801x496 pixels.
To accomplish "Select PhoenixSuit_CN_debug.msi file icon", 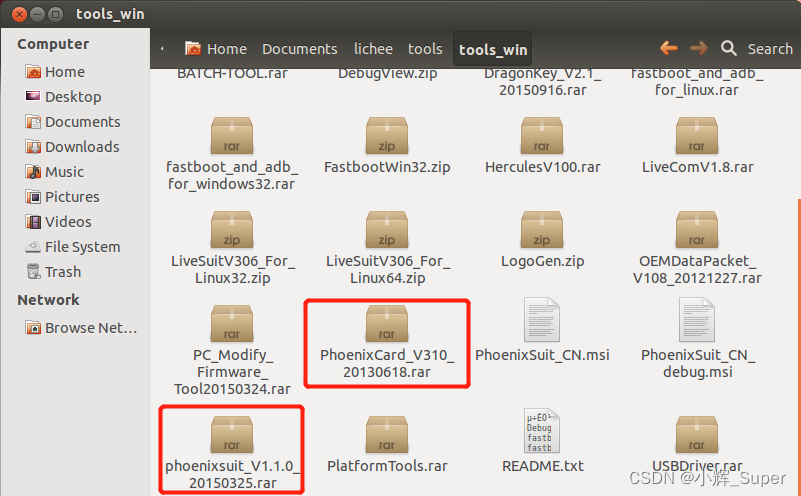I will click(x=697, y=320).
